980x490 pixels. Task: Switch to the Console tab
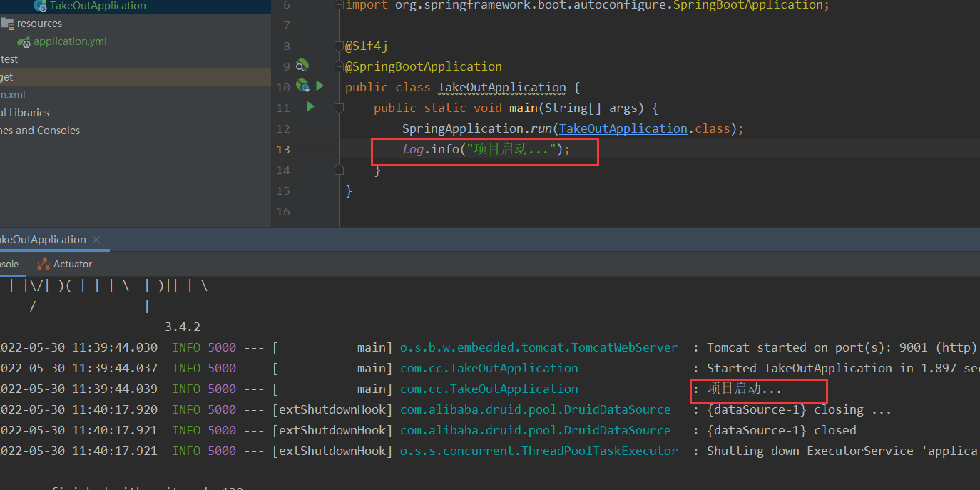pos(9,265)
